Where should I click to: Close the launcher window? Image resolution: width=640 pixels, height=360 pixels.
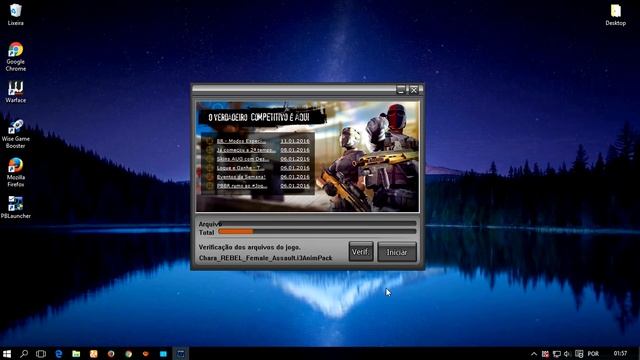tap(413, 90)
